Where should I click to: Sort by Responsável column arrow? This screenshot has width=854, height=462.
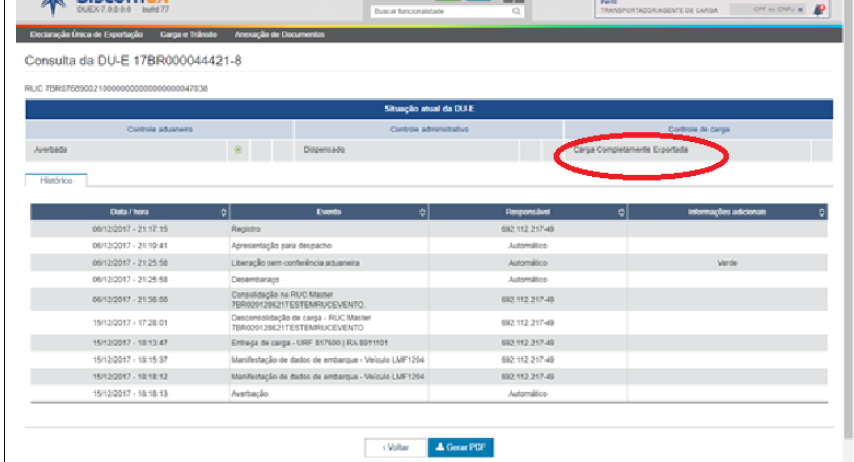(620, 212)
